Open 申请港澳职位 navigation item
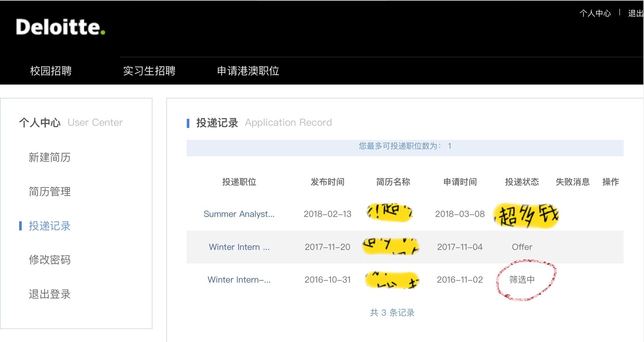The image size is (644, 342). [x=248, y=71]
